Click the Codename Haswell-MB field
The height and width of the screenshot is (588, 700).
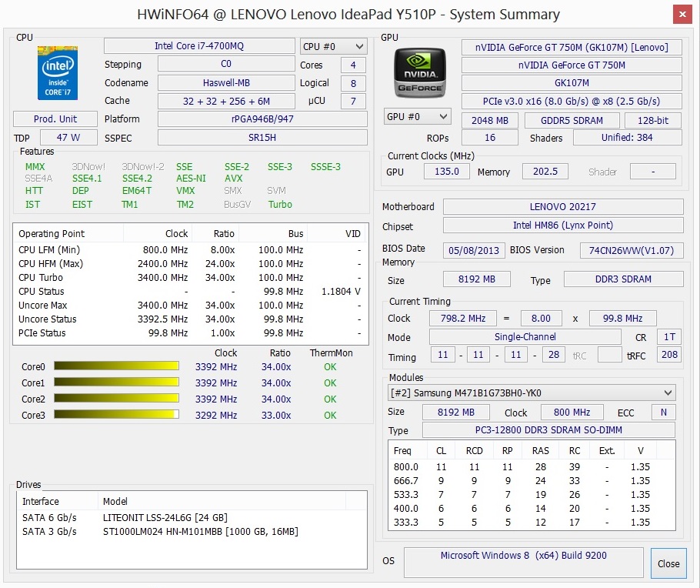click(226, 82)
